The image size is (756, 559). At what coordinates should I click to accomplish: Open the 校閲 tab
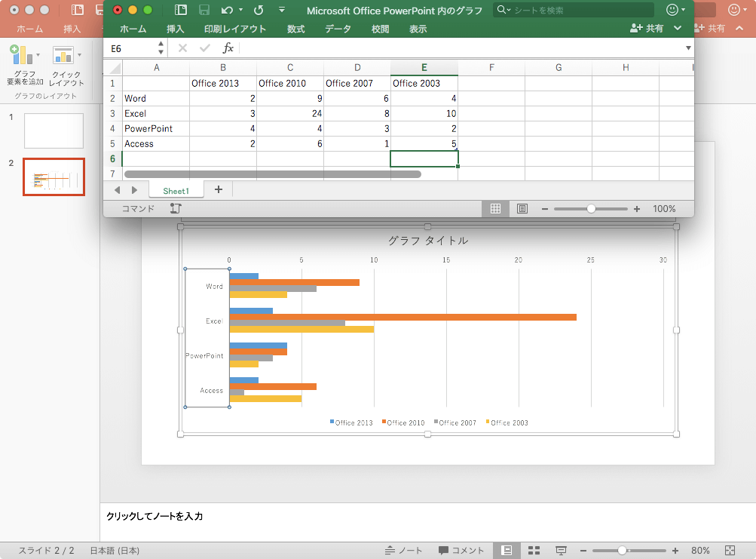pyautogui.click(x=380, y=29)
